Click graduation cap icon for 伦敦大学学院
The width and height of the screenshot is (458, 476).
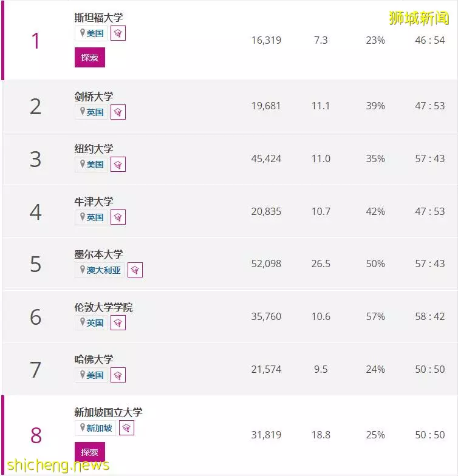pyautogui.click(x=118, y=323)
